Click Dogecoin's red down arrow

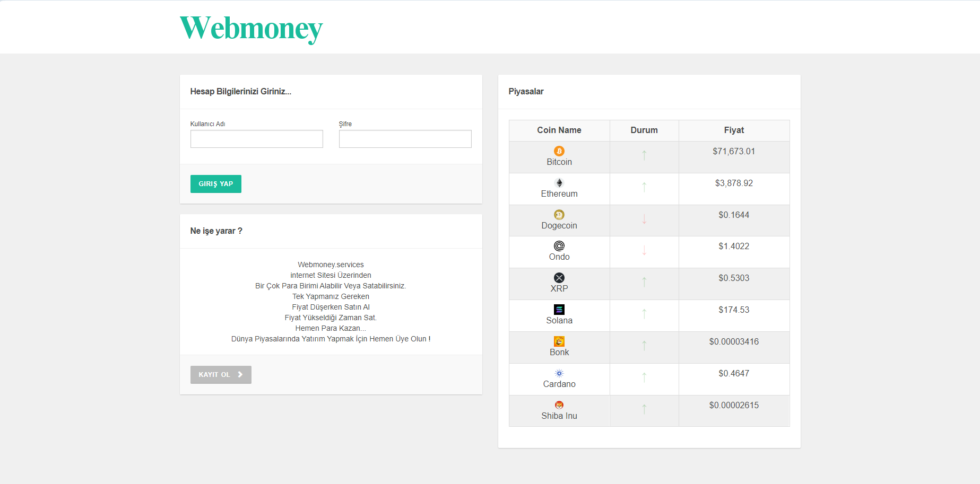[x=644, y=218]
